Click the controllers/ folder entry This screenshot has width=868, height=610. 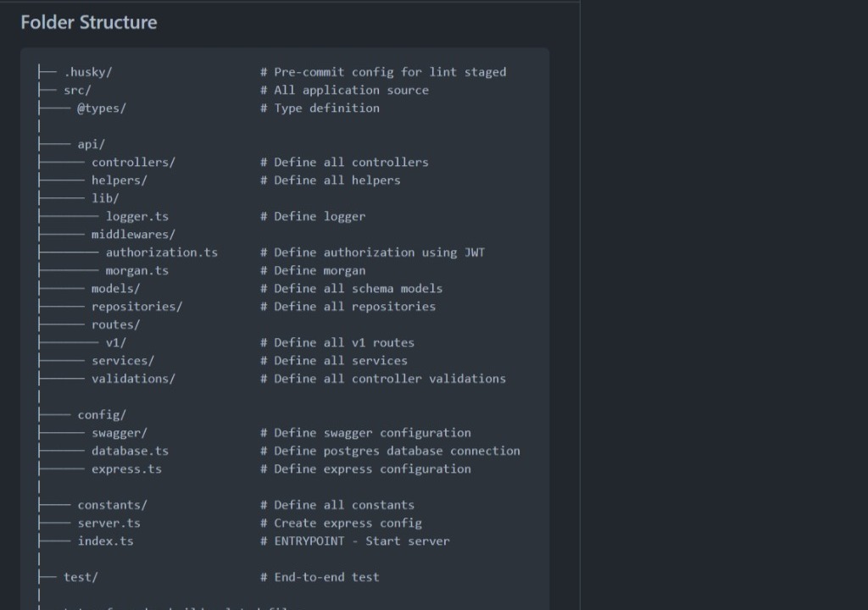click(x=133, y=162)
